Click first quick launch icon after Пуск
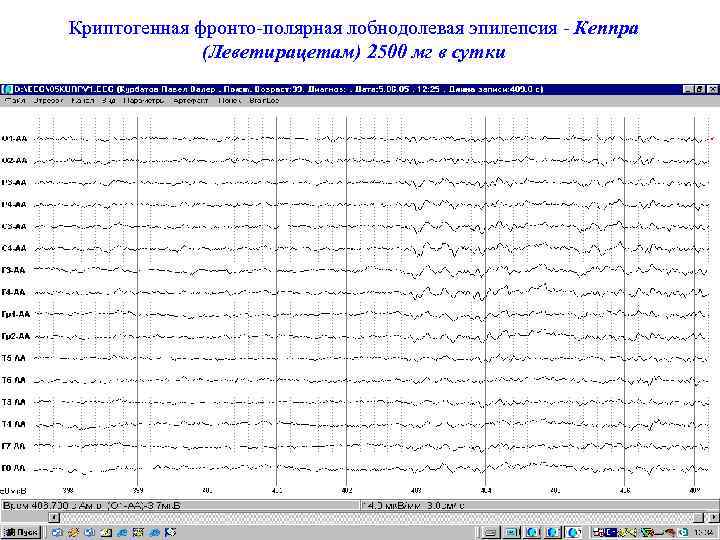 tap(56, 532)
